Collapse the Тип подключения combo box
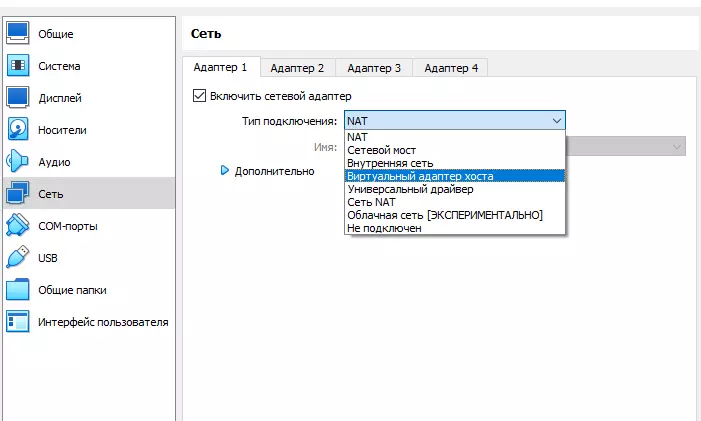The height and width of the screenshot is (421, 701). point(455,121)
